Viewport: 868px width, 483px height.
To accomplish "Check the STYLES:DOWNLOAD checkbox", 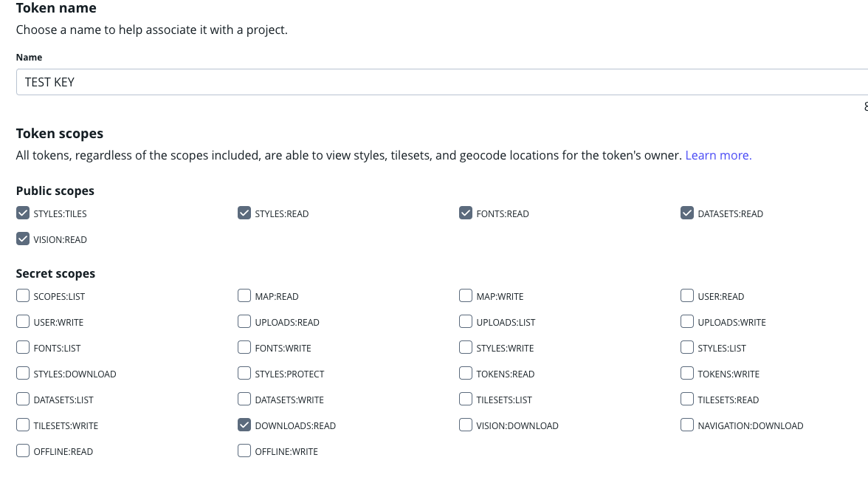I will [x=23, y=374].
